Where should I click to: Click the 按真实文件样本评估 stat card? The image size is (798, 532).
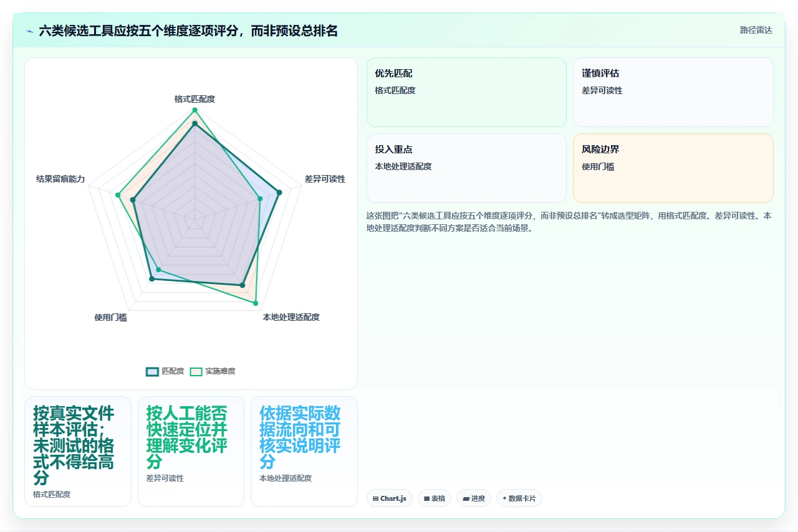[78, 452]
